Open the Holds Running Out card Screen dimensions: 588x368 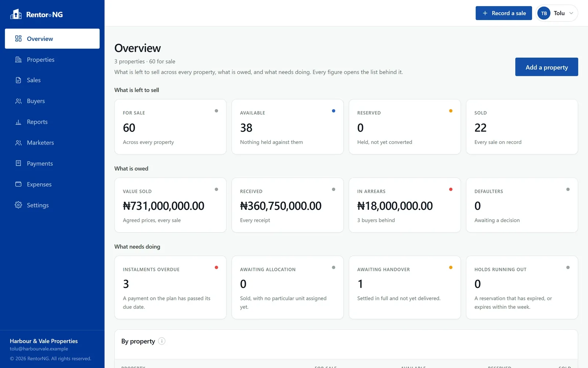click(522, 287)
